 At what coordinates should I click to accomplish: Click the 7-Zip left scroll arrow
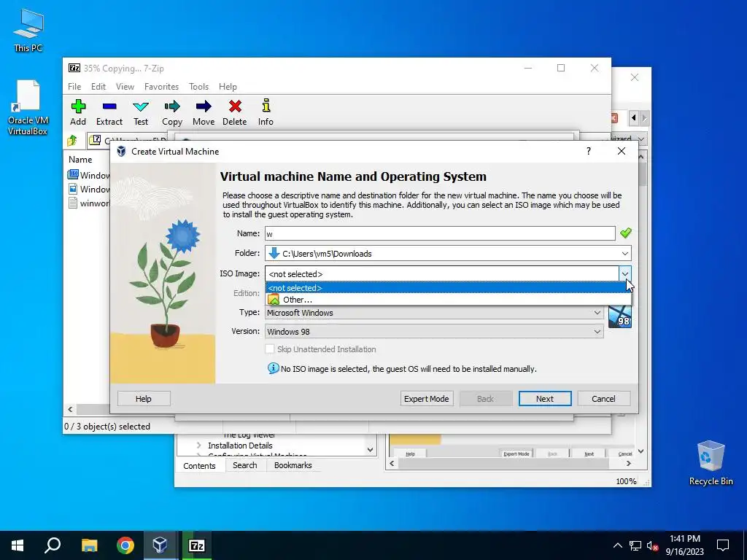tap(70, 409)
